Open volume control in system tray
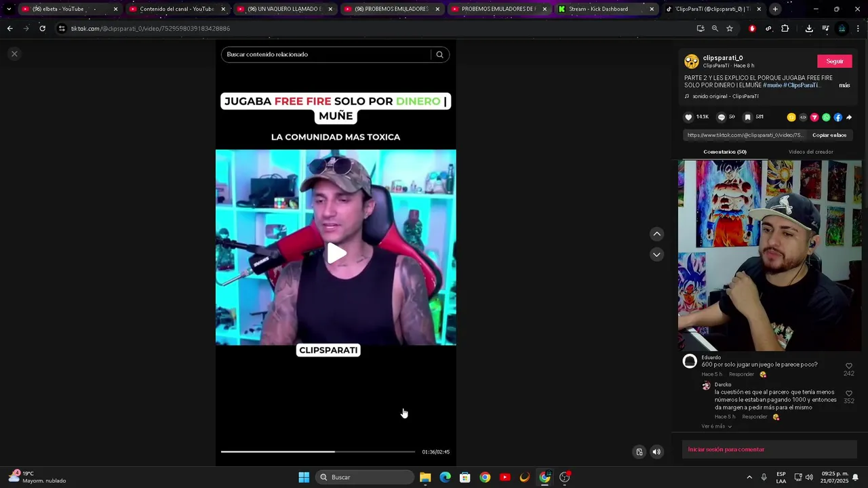 [x=809, y=477]
